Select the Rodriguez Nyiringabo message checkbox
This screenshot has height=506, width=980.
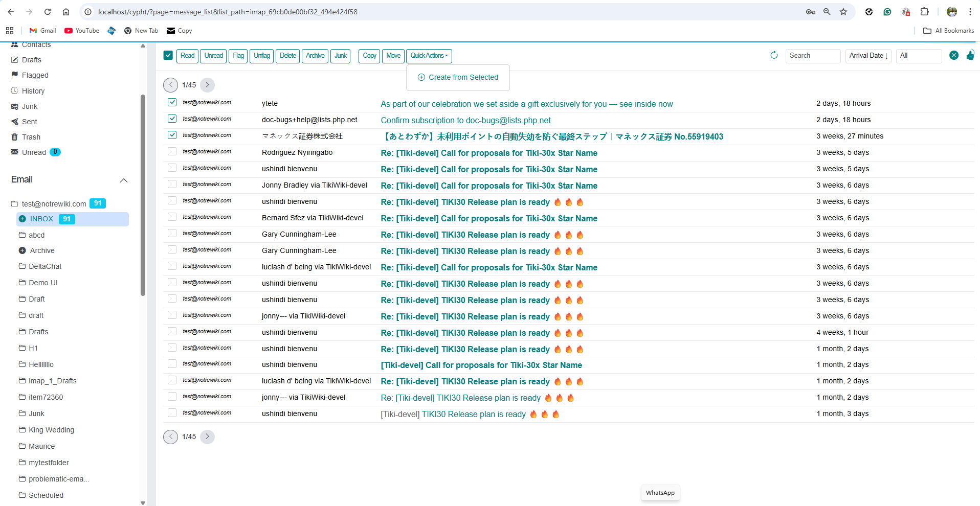pyautogui.click(x=171, y=151)
